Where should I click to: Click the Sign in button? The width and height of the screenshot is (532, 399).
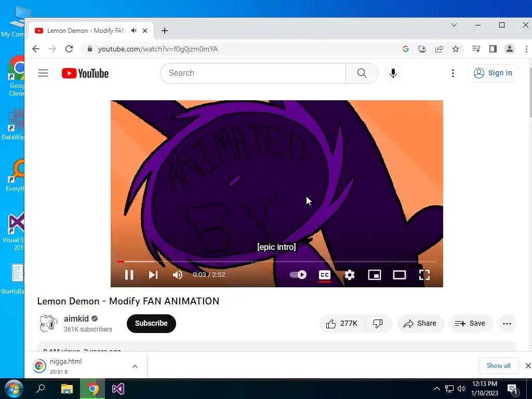(x=494, y=73)
